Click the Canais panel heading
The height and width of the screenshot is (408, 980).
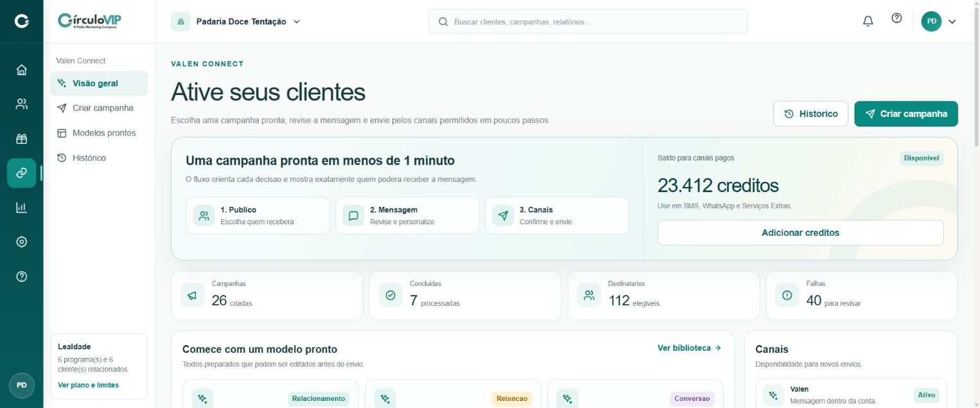pyautogui.click(x=772, y=350)
